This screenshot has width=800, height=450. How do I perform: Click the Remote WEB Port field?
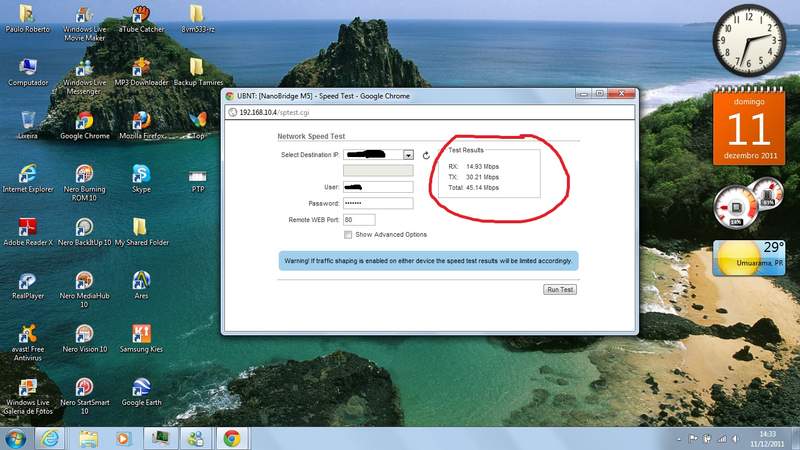tap(359, 219)
